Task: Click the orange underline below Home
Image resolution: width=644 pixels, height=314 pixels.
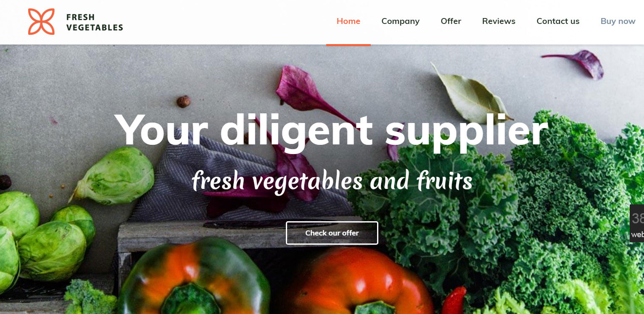Action: (348, 45)
